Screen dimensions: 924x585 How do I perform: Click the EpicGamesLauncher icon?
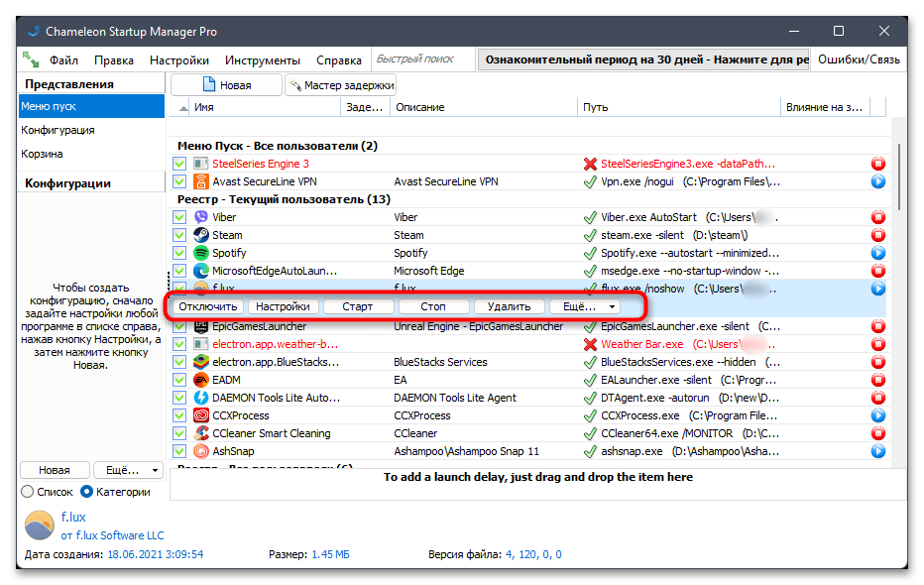click(201, 326)
